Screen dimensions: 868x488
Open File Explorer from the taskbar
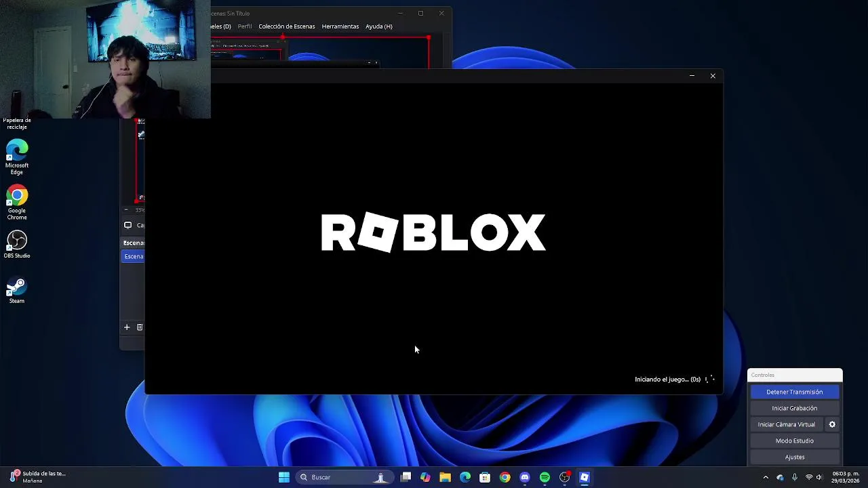point(445,477)
